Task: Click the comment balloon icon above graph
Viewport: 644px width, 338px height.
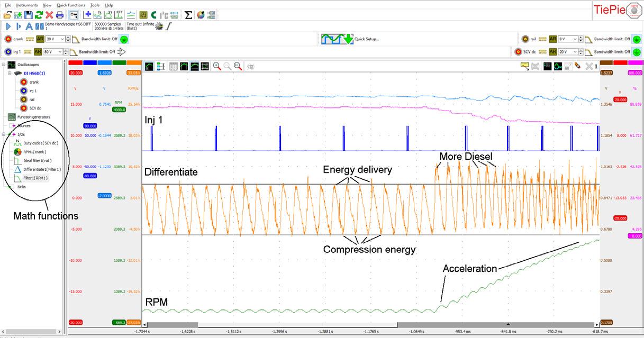Action: click(525, 66)
